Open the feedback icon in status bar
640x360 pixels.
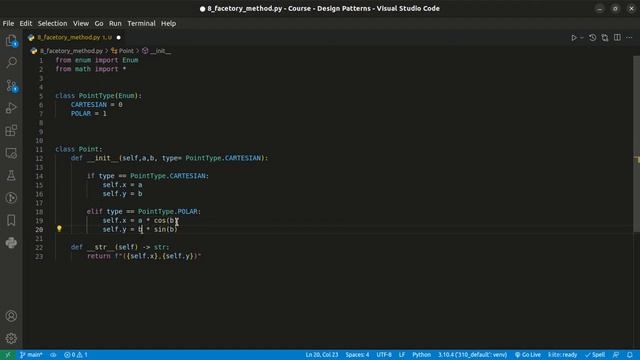(616, 355)
